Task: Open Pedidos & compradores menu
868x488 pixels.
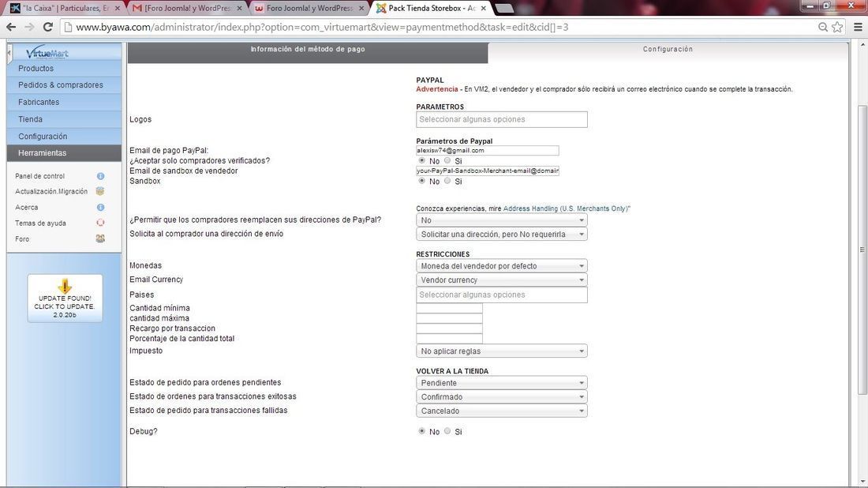Action: coord(64,84)
